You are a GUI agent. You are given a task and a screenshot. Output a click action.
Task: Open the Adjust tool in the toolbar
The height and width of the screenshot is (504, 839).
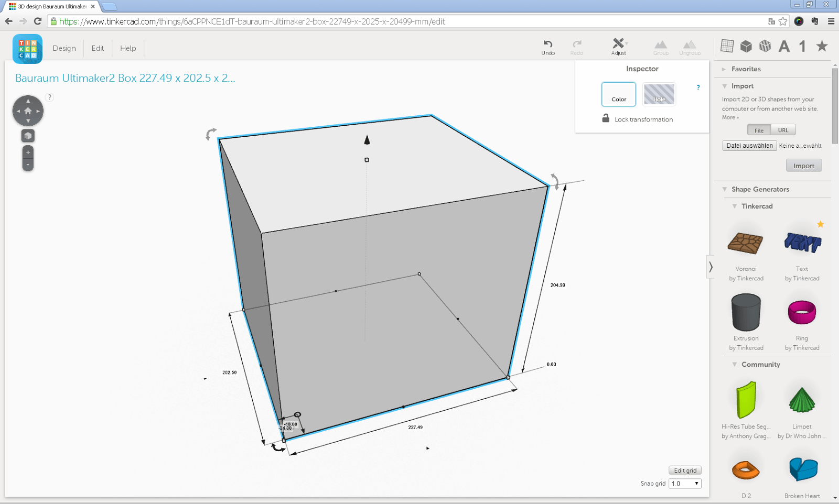[x=618, y=45]
